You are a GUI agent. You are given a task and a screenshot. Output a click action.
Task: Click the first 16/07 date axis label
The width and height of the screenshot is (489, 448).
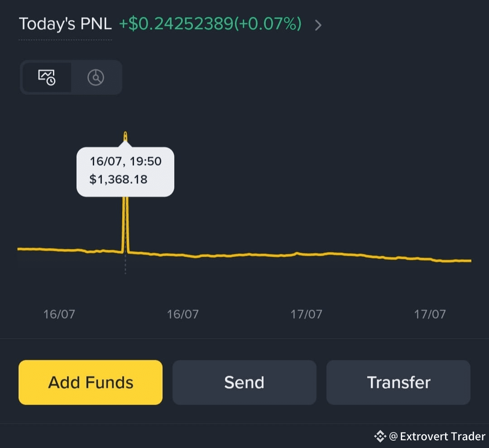[x=59, y=314]
